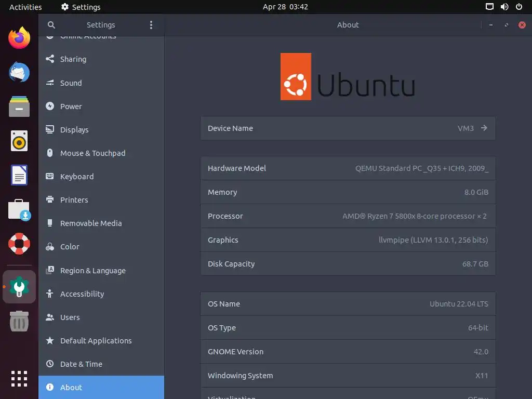Launch Firefox from the dock

[19, 37]
